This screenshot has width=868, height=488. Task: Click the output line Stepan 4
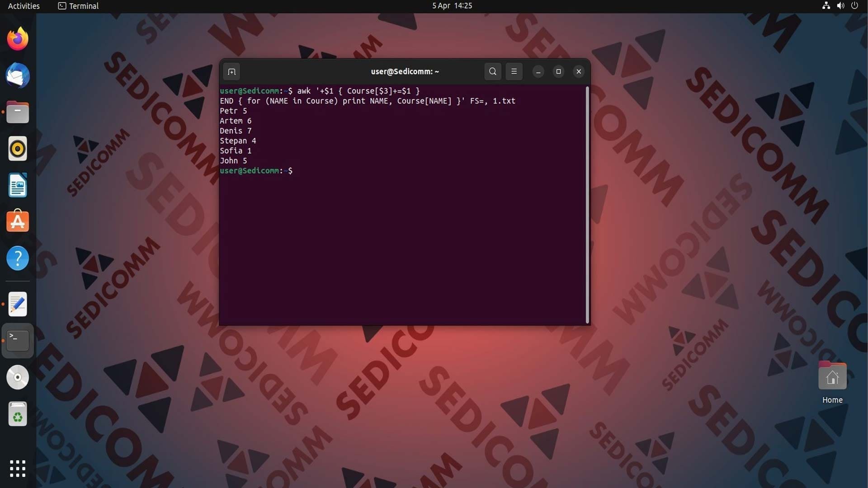pos(238,141)
